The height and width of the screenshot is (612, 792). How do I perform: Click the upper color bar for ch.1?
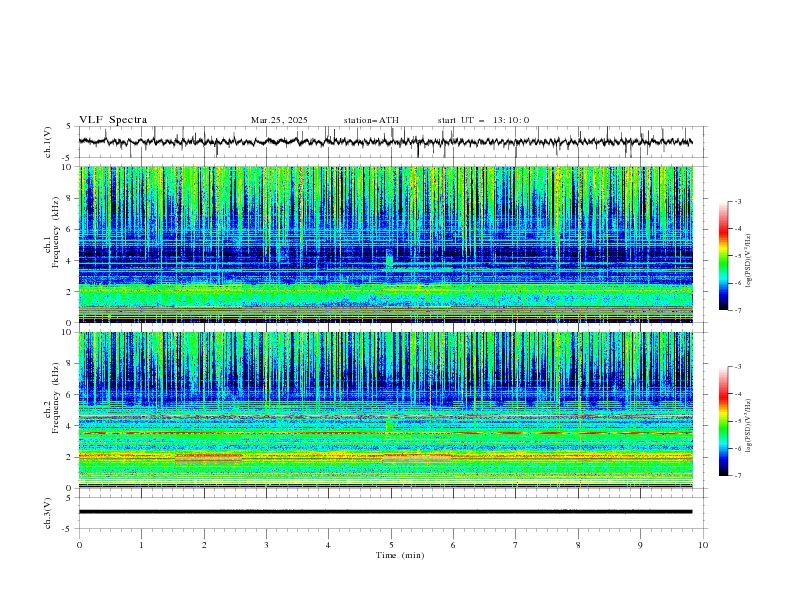pyautogui.click(x=724, y=256)
